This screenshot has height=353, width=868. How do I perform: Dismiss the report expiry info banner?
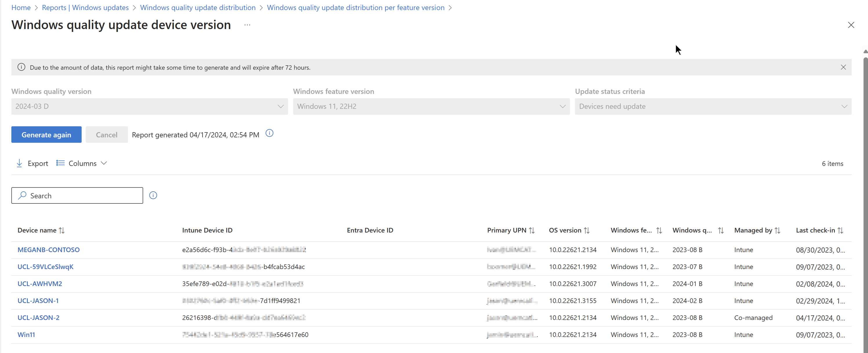tap(843, 67)
